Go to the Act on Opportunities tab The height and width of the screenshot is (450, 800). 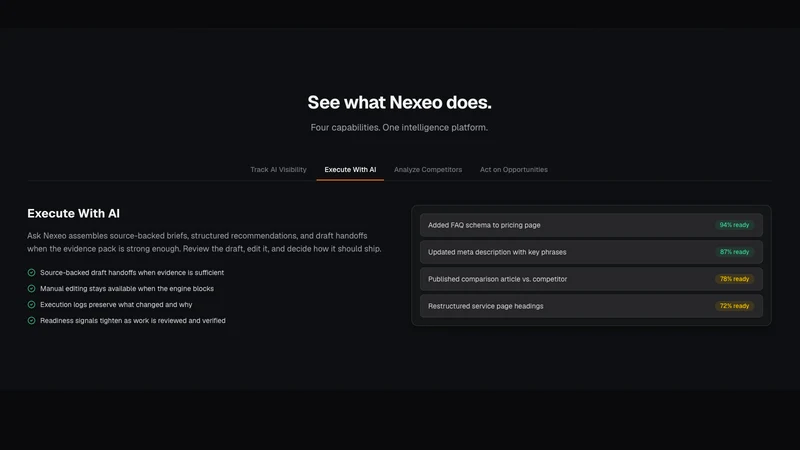[x=513, y=169]
